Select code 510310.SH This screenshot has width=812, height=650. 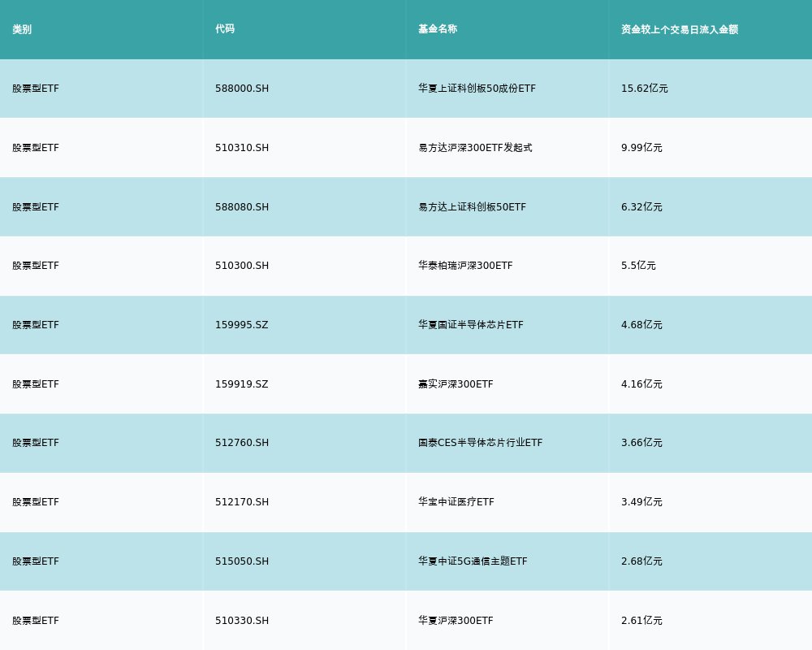(x=242, y=148)
